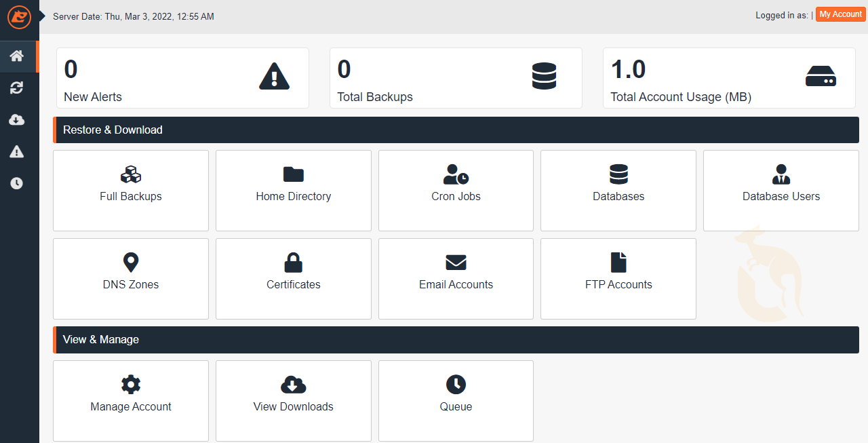
Task: Open the Home Directory tile
Action: [293, 191]
